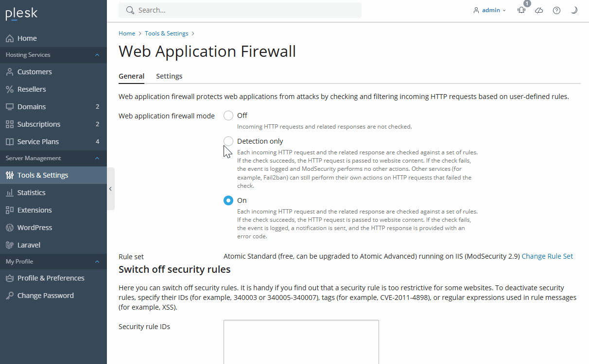Click the admin user icon

476,10
